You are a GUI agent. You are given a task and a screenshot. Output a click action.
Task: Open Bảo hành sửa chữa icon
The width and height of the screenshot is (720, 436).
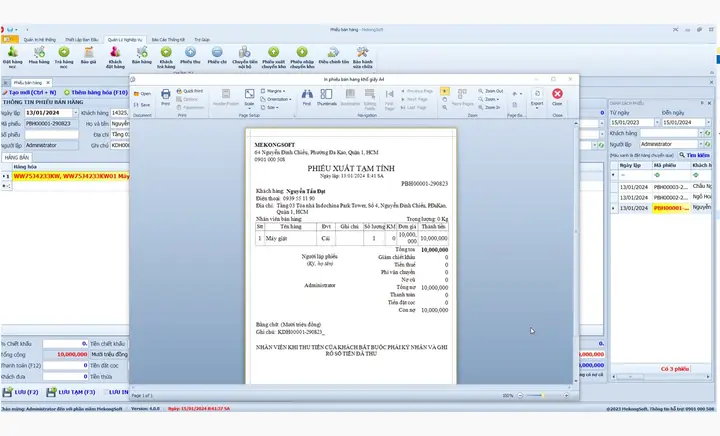363,57
